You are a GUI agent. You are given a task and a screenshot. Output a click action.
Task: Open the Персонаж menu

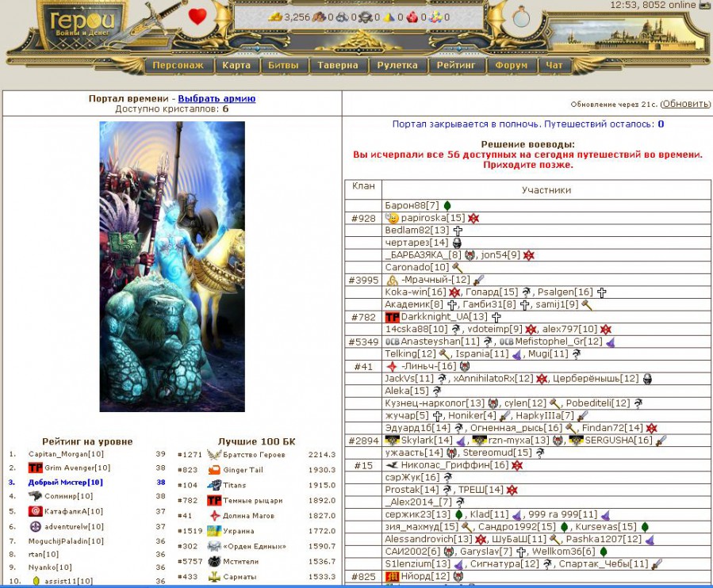click(x=178, y=66)
